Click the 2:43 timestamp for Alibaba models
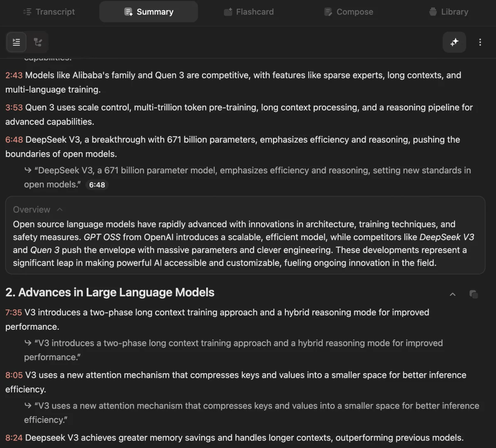This screenshot has width=496, height=448. click(x=14, y=75)
